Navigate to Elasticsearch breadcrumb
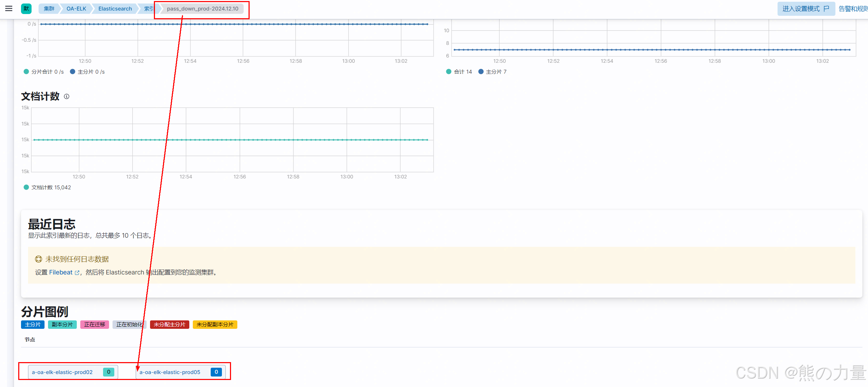868x387 pixels. [115, 8]
